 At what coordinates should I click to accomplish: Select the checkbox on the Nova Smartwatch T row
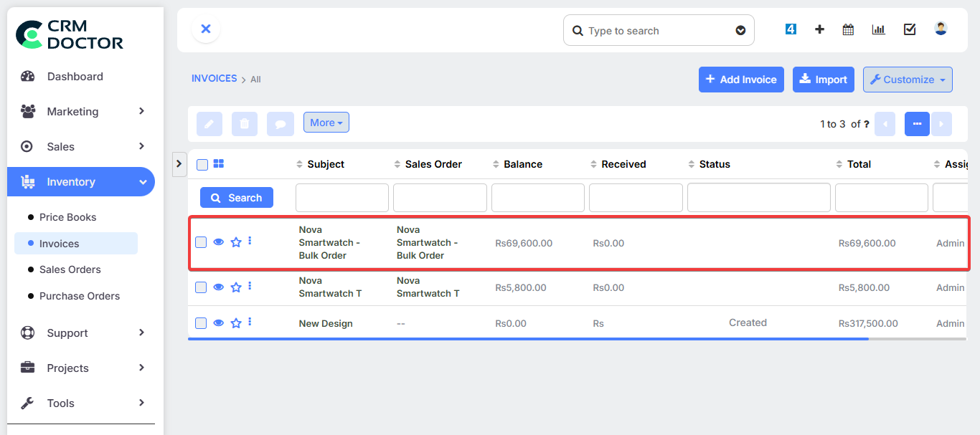click(201, 287)
